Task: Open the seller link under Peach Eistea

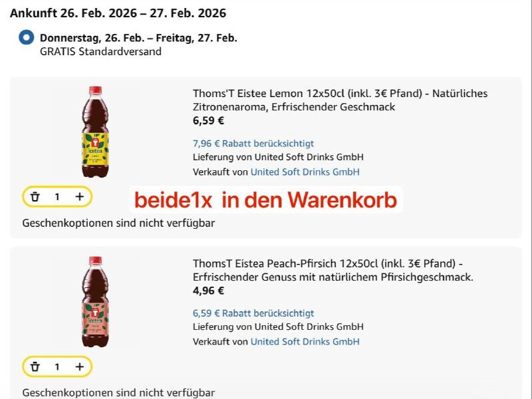Action: coord(305,341)
